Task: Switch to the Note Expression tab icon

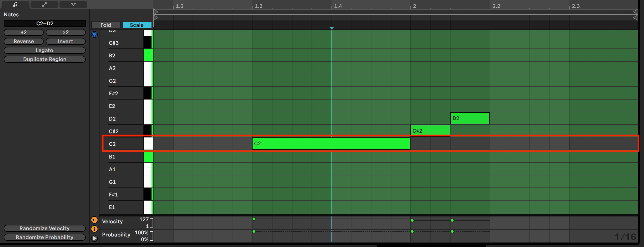Action: coord(73,4)
